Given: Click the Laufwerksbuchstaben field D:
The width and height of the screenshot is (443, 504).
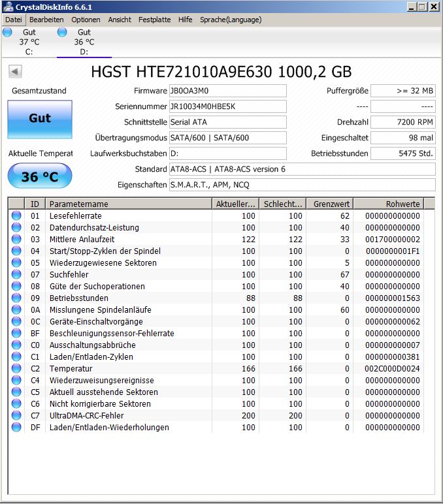Looking at the screenshot, I should click(x=228, y=153).
